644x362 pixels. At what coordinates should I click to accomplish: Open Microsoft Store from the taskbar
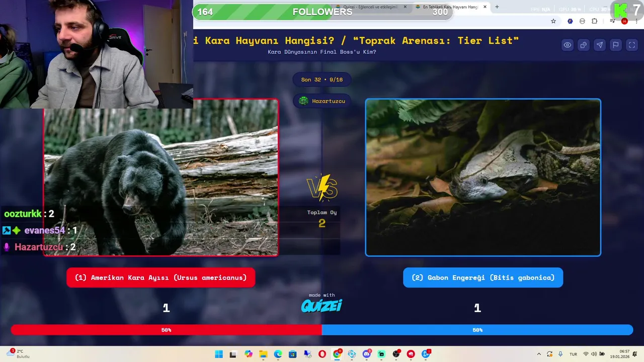[x=293, y=354]
